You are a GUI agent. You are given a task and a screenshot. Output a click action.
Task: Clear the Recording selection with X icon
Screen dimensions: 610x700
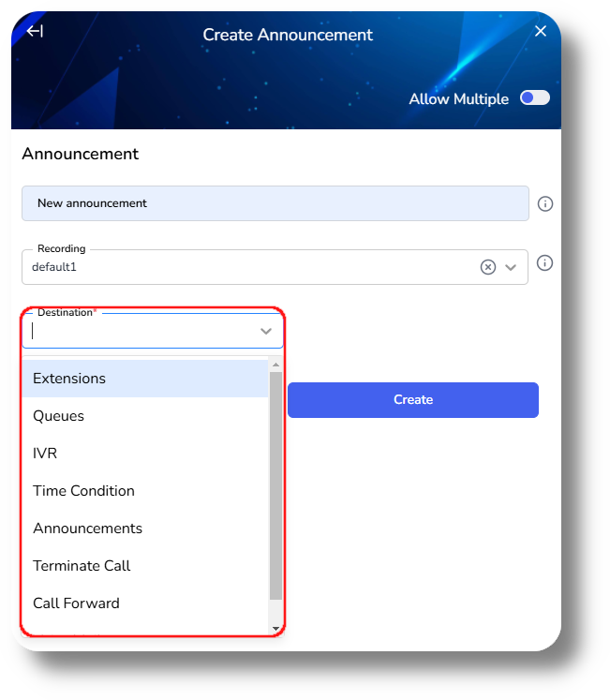488,267
